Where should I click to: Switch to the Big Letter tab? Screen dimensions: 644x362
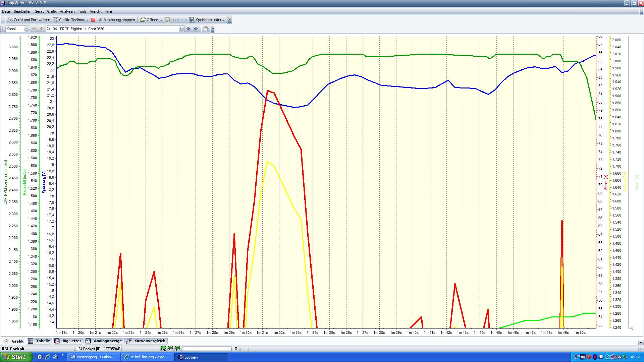click(68, 341)
